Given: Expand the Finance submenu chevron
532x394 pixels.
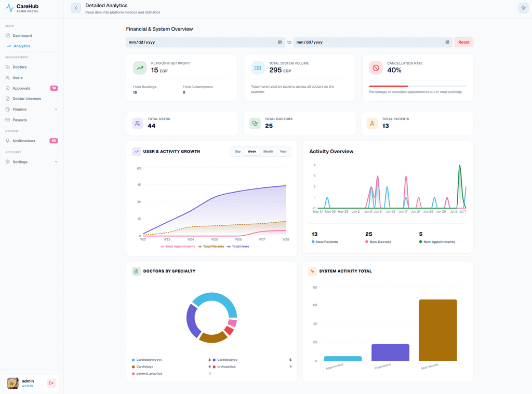Looking at the screenshot, I should (x=56, y=109).
